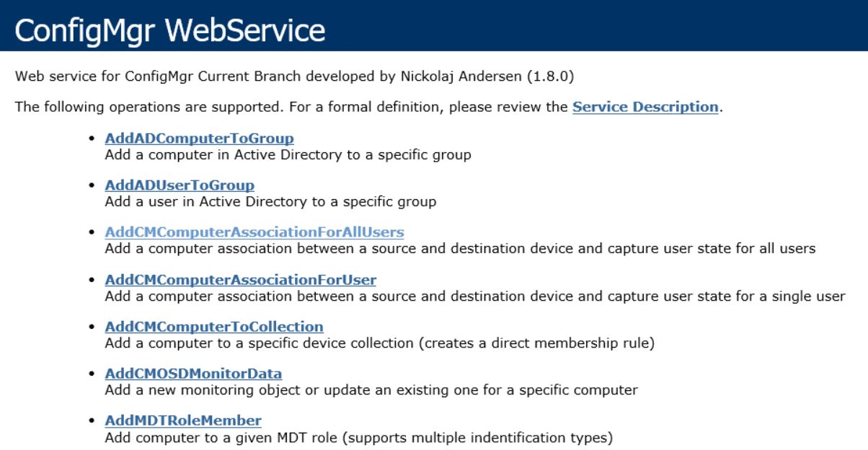Select the AddADUserToGroup operation link
This screenshot has width=868, height=450.
point(180,185)
